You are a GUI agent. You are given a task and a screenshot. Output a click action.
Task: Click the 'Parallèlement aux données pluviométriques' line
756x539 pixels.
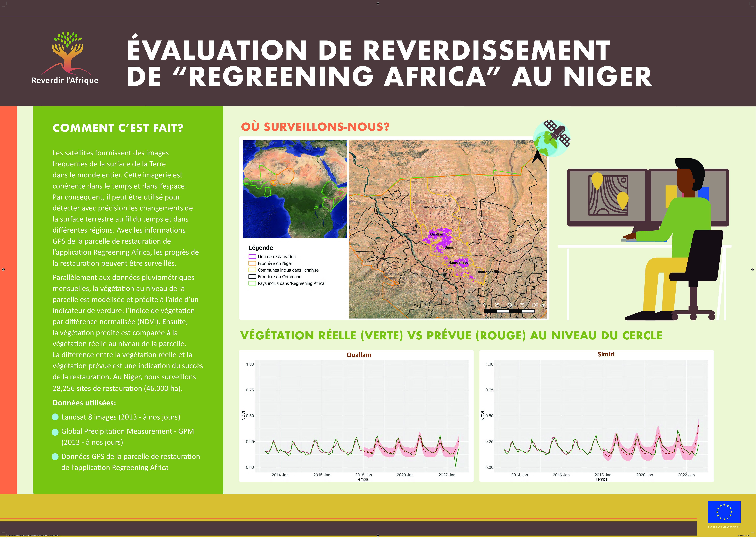123,278
